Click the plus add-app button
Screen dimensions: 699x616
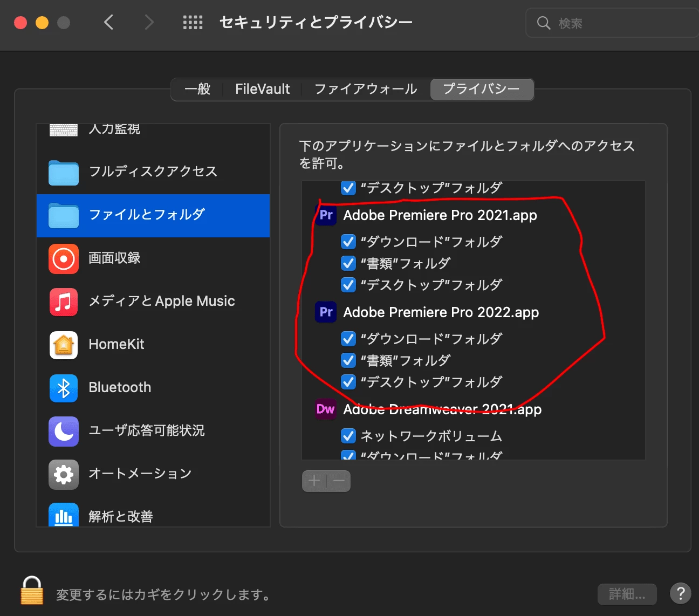pos(314,481)
